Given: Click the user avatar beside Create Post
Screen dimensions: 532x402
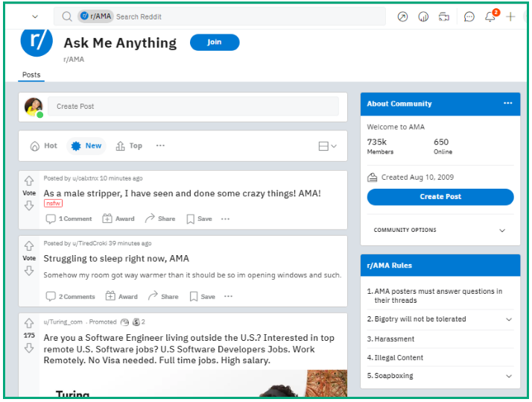Looking at the screenshot, I should coord(34,107).
